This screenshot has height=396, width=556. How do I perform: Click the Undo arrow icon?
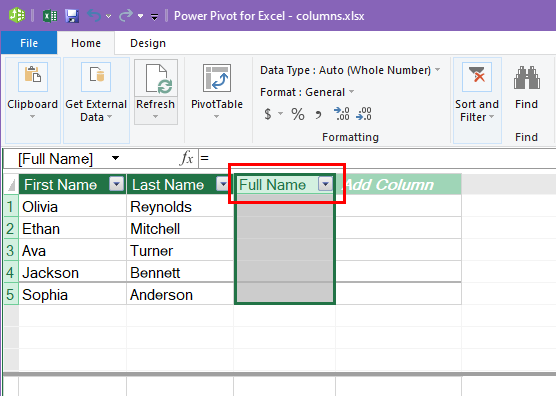(94, 16)
